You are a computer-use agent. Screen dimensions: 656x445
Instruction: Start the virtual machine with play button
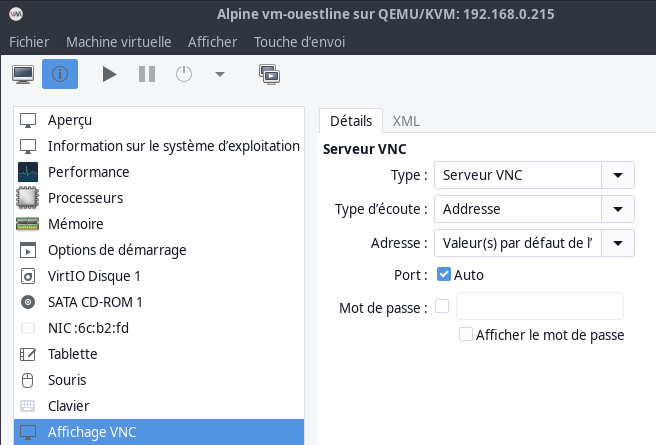110,74
